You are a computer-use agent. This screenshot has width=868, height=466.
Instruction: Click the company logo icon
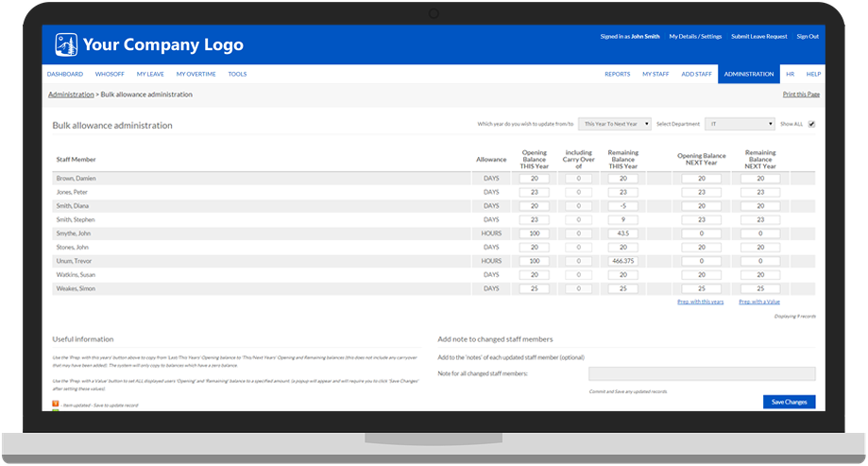(x=66, y=44)
